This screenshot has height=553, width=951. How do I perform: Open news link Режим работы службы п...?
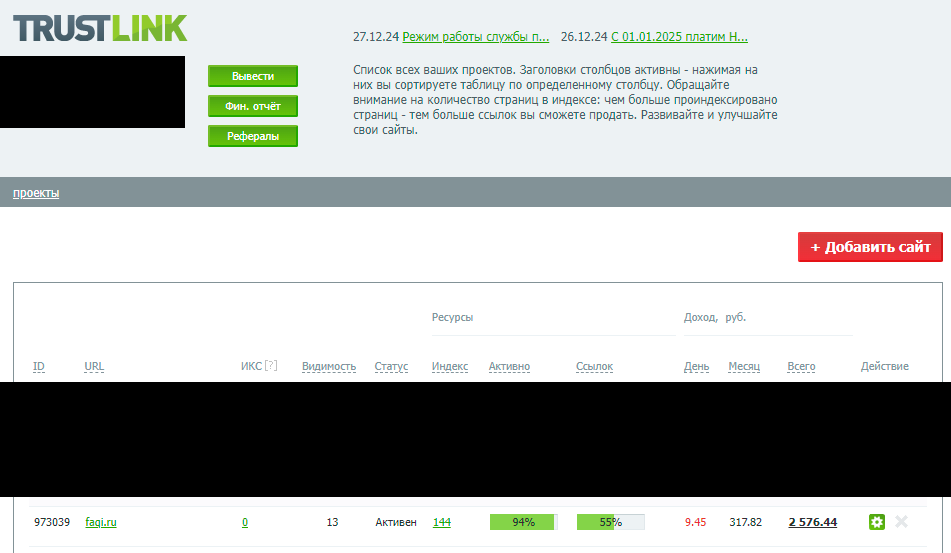(476, 36)
